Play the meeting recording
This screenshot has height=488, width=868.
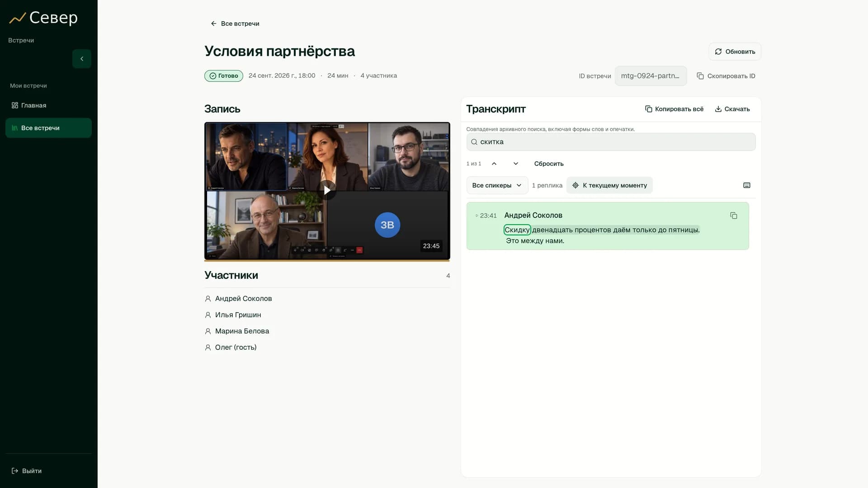[x=327, y=190]
